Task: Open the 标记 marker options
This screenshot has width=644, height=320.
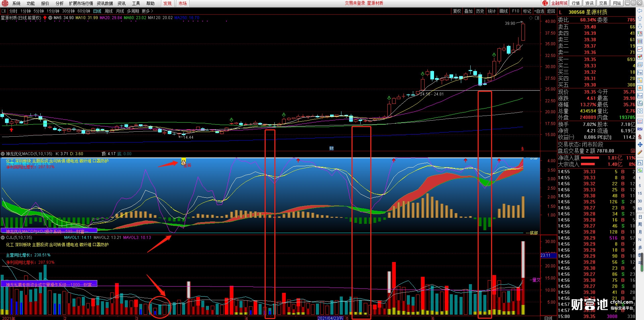Action: coord(527,11)
